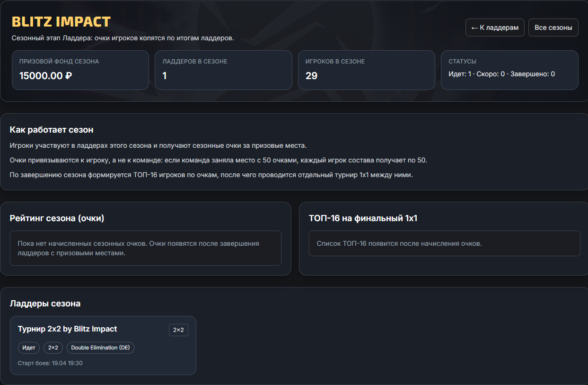Viewport: 588px width, 385px height.
Task: Click the empty season rating message box
Action: click(x=145, y=248)
